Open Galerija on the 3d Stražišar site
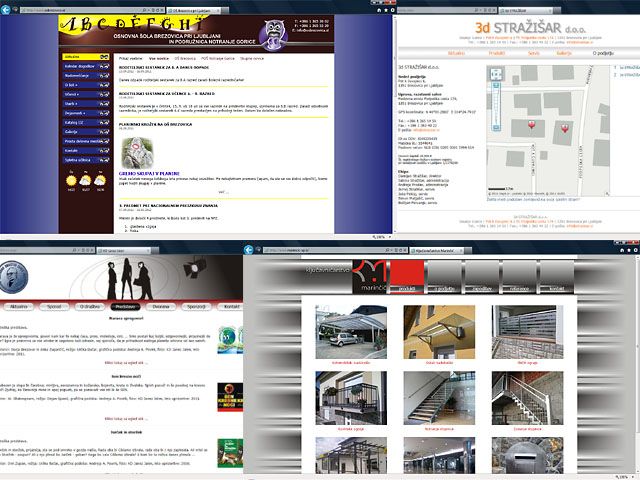 point(564,53)
